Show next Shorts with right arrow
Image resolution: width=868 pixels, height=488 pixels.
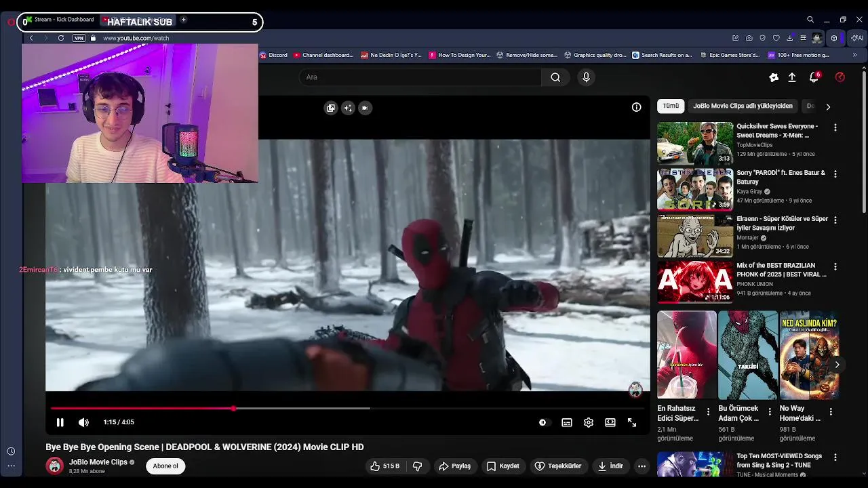pyautogui.click(x=837, y=365)
